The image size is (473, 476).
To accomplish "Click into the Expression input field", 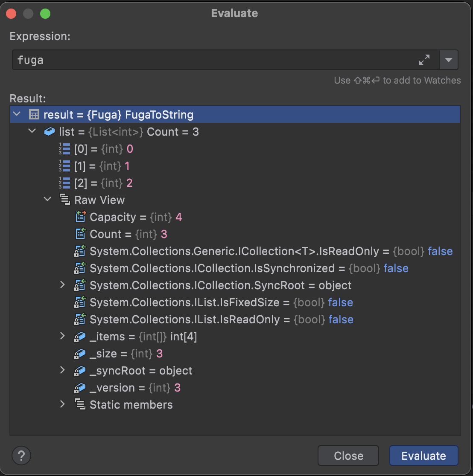I will (225, 60).
